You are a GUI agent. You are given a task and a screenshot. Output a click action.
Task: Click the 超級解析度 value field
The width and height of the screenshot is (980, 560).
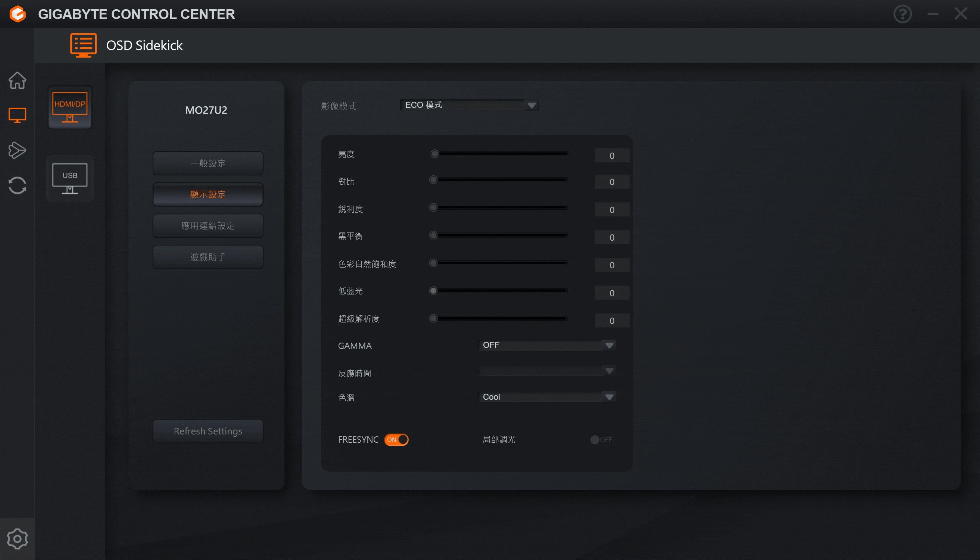(x=612, y=320)
